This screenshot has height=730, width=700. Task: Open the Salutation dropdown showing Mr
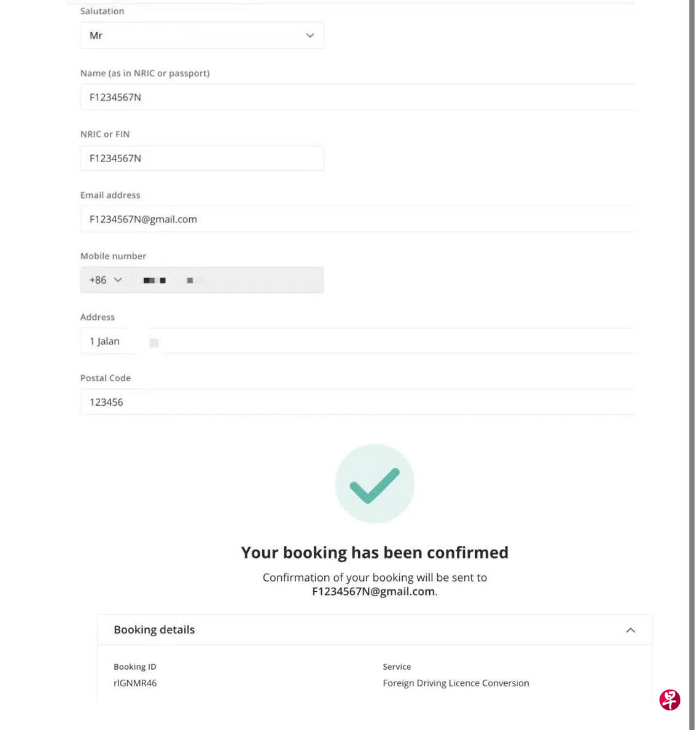coord(201,36)
